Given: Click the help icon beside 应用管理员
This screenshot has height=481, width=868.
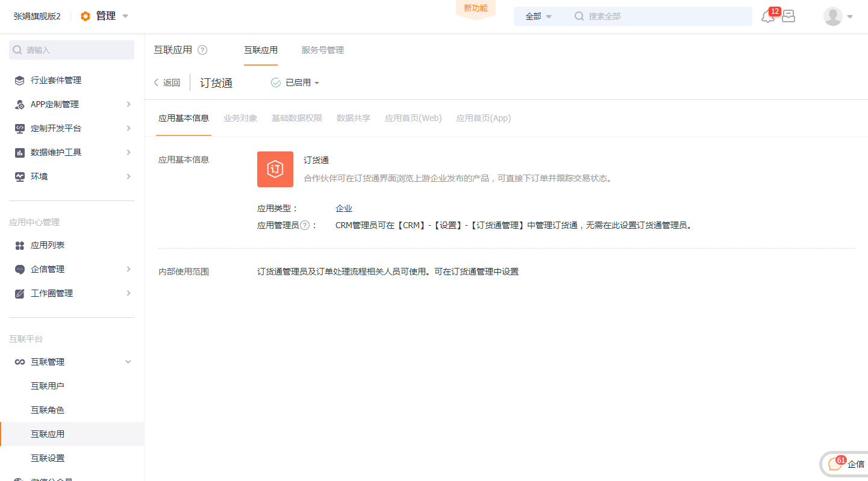Looking at the screenshot, I should tap(305, 225).
